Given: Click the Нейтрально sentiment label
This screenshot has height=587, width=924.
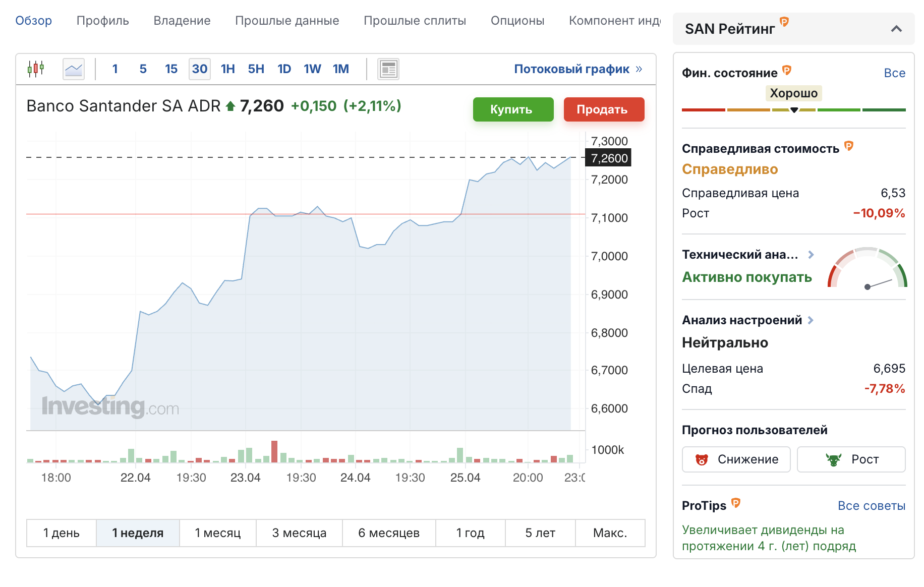Looking at the screenshot, I should point(725,343).
